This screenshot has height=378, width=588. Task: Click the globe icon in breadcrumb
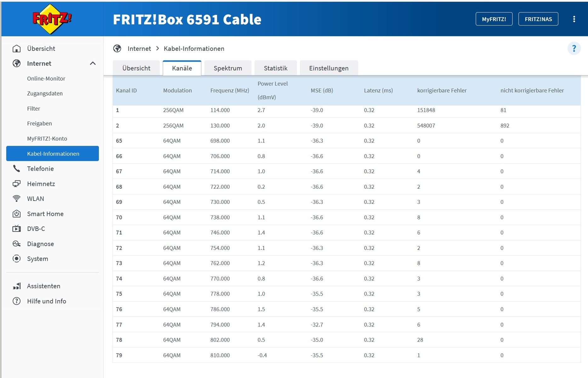pos(117,49)
